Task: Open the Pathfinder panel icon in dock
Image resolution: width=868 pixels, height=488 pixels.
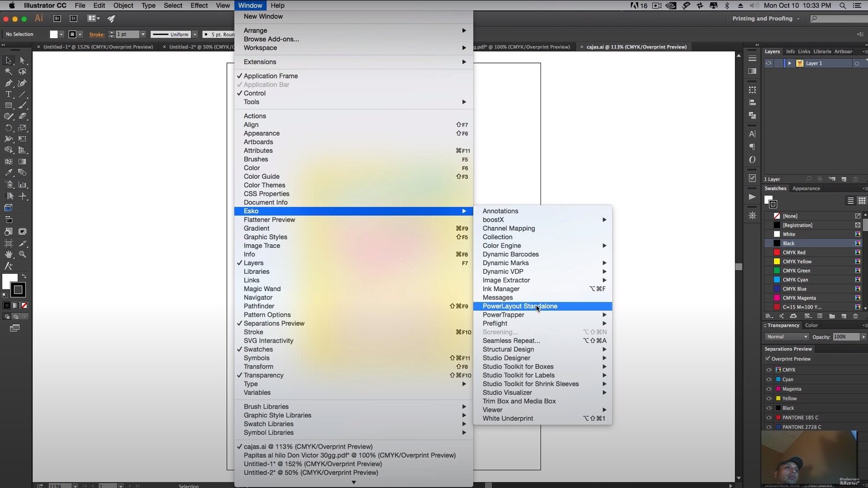Action: click(x=752, y=115)
